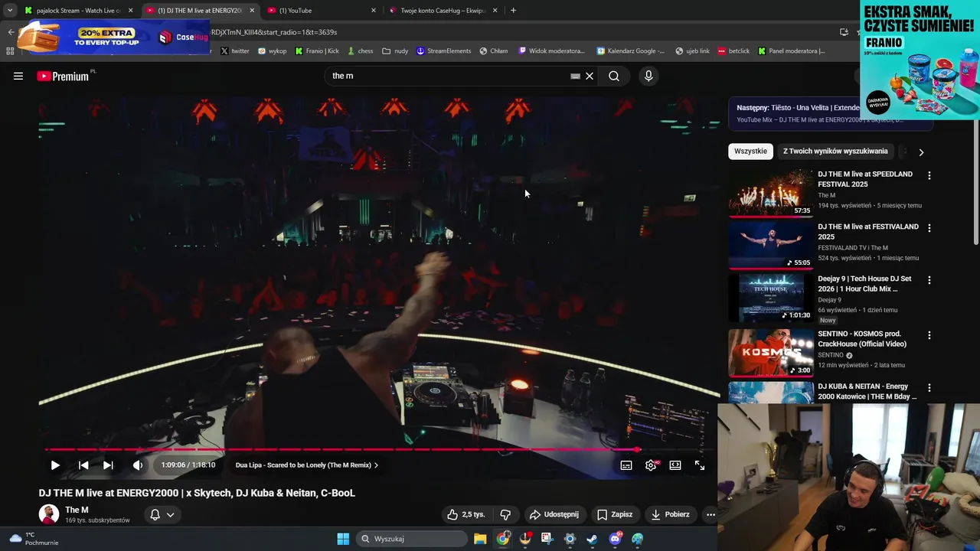Open player settings gear
Image resolution: width=980 pixels, height=551 pixels.
(651, 465)
